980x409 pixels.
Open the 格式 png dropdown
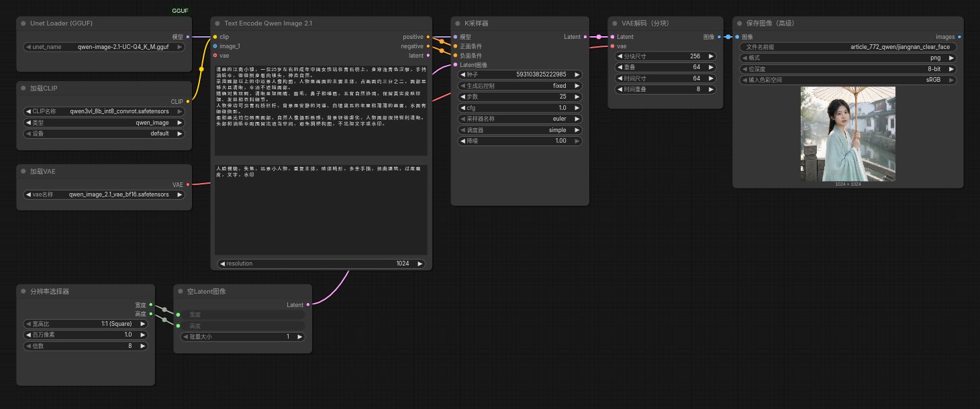[x=848, y=58]
